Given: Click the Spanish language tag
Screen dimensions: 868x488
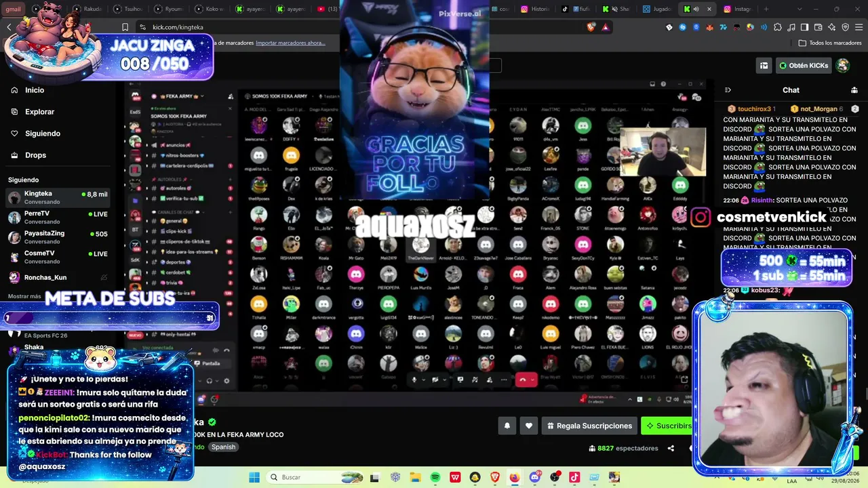Looking at the screenshot, I should click(223, 447).
